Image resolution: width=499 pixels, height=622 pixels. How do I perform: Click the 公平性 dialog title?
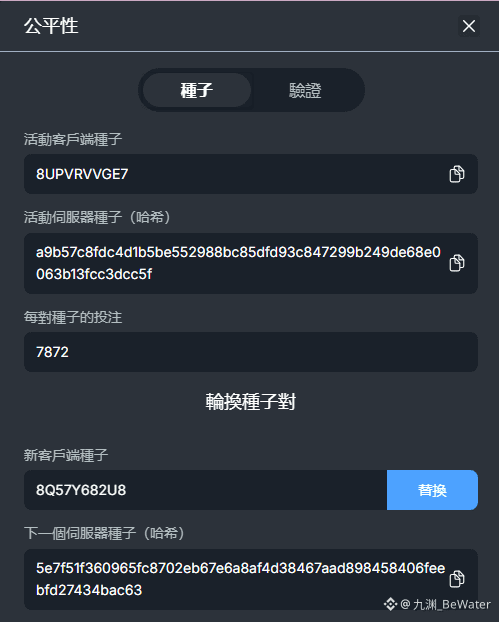point(51,26)
